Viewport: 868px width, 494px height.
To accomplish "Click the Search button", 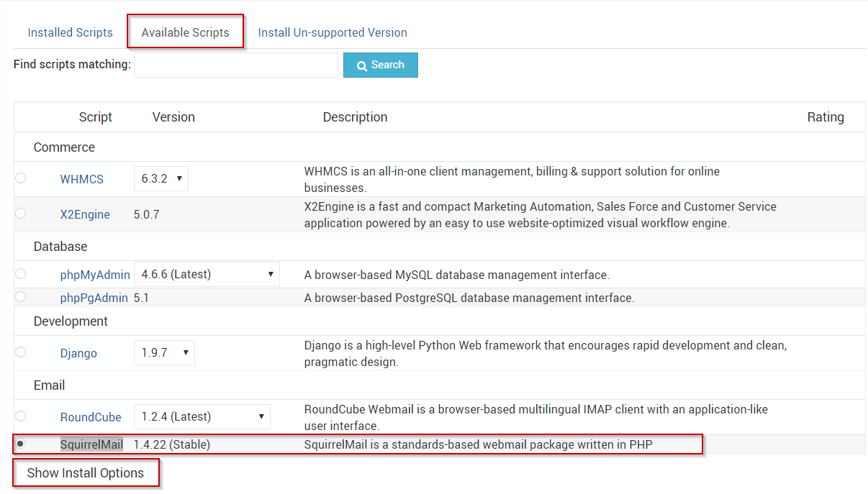I will pyautogui.click(x=381, y=65).
